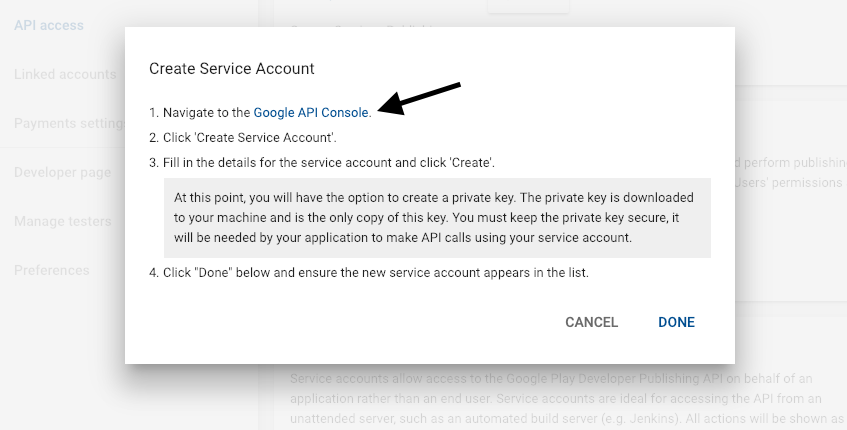This screenshot has width=847, height=430.
Task: Go to Payments settings in sidebar
Action: (69, 123)
